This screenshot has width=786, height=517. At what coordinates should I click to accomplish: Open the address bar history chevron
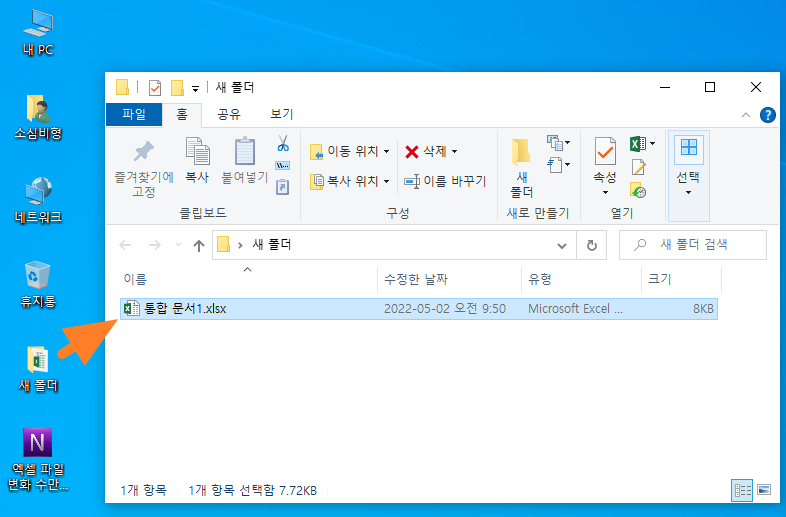[562, 246]
